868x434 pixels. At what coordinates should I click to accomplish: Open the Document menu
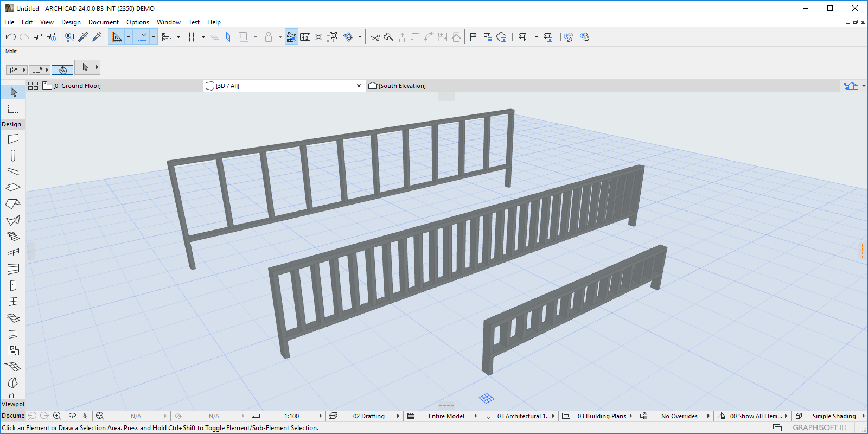click(103, 22)
